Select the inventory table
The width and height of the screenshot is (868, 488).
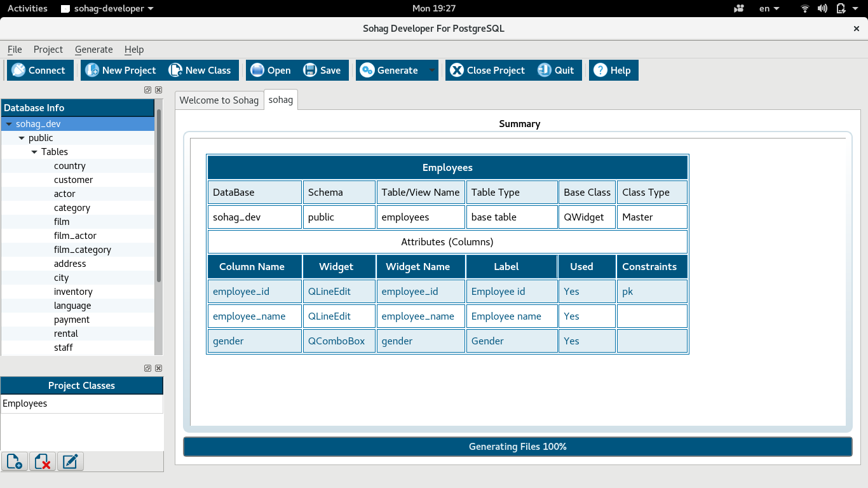74,292
